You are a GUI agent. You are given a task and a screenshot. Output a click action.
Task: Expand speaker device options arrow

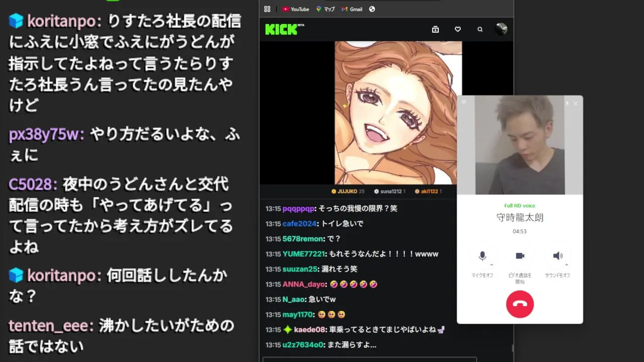point(567,264)
